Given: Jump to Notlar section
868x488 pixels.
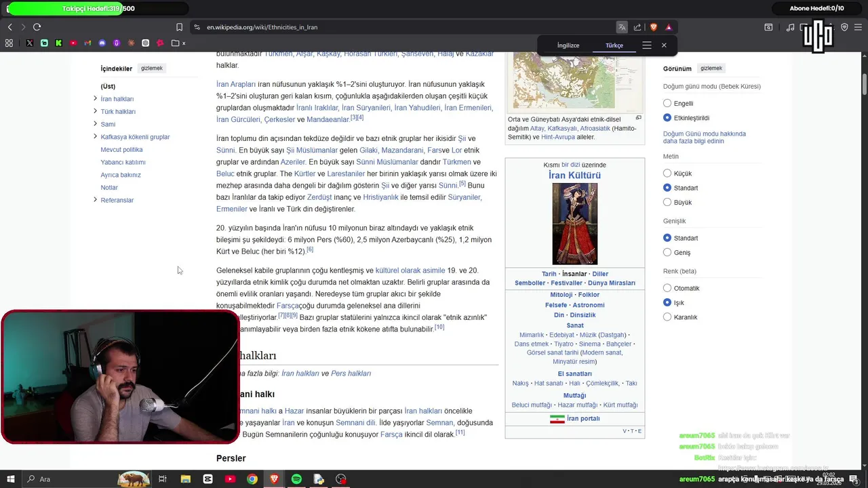Looking at the screenshot, I should pos(109,187).
